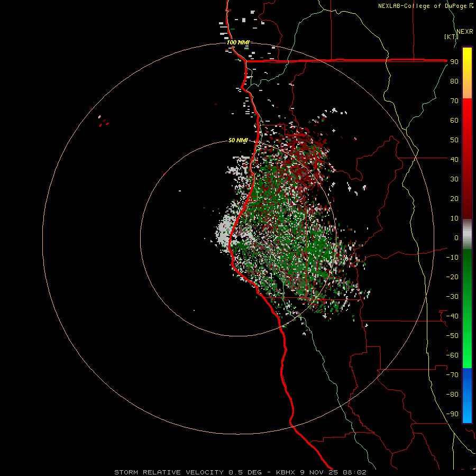Click the -20 value on velocity scale

point(452,277)
